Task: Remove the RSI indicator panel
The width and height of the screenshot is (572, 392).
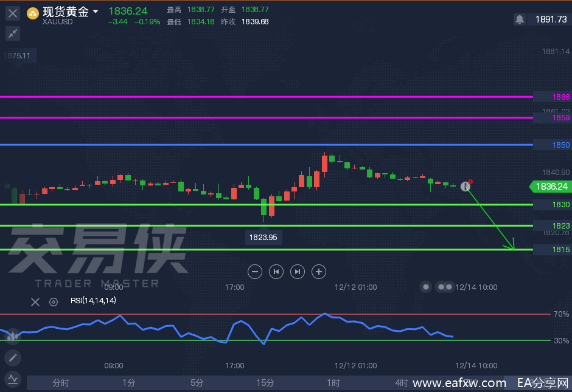Action: (x=35, y=301)
